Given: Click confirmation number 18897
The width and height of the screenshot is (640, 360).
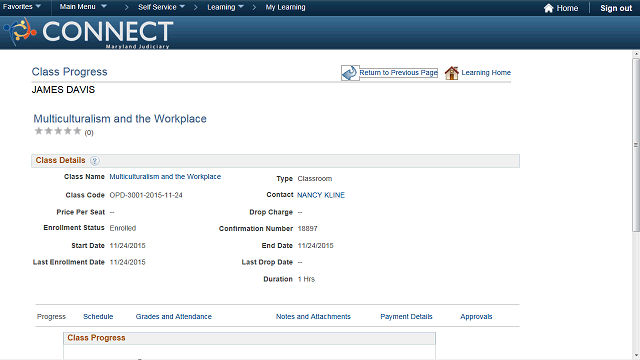Looking at the screenshot, I should (x=307, y=229).
